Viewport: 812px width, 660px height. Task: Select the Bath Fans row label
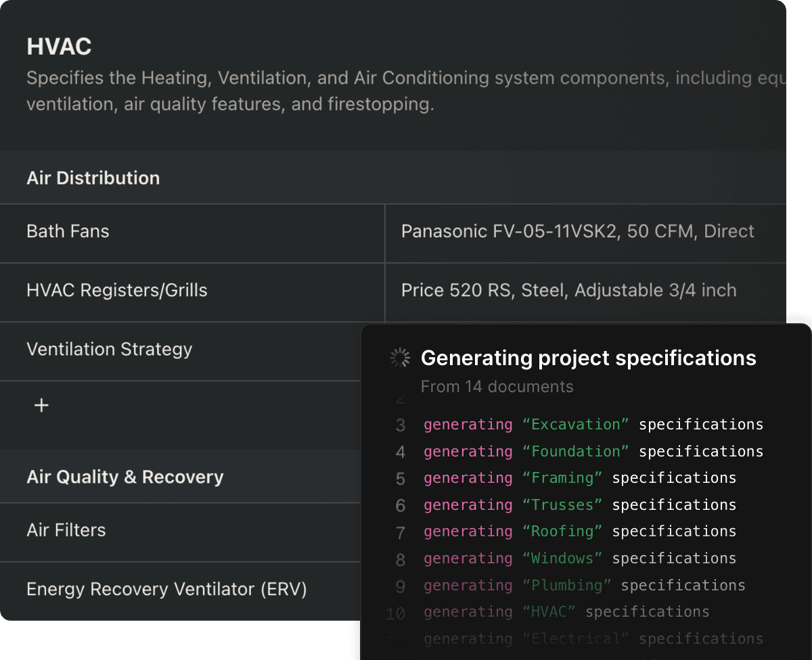68,231
